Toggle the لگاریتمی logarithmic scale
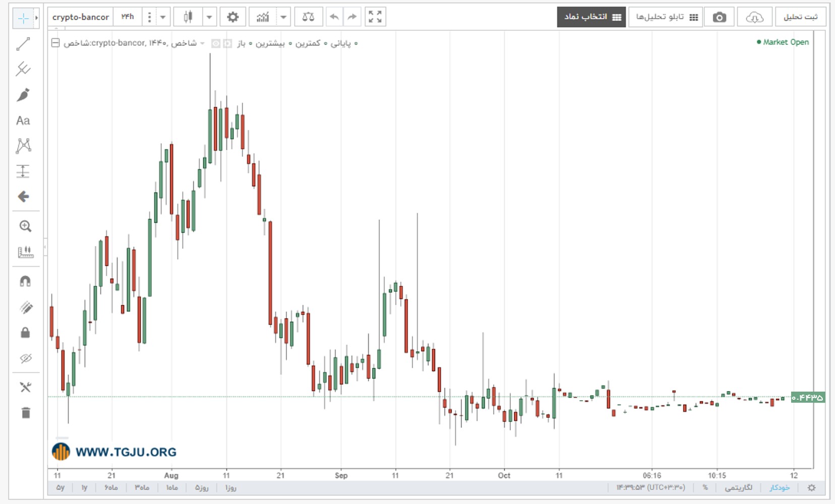This screenshot has width=835, height=504. tap(738, 487)
